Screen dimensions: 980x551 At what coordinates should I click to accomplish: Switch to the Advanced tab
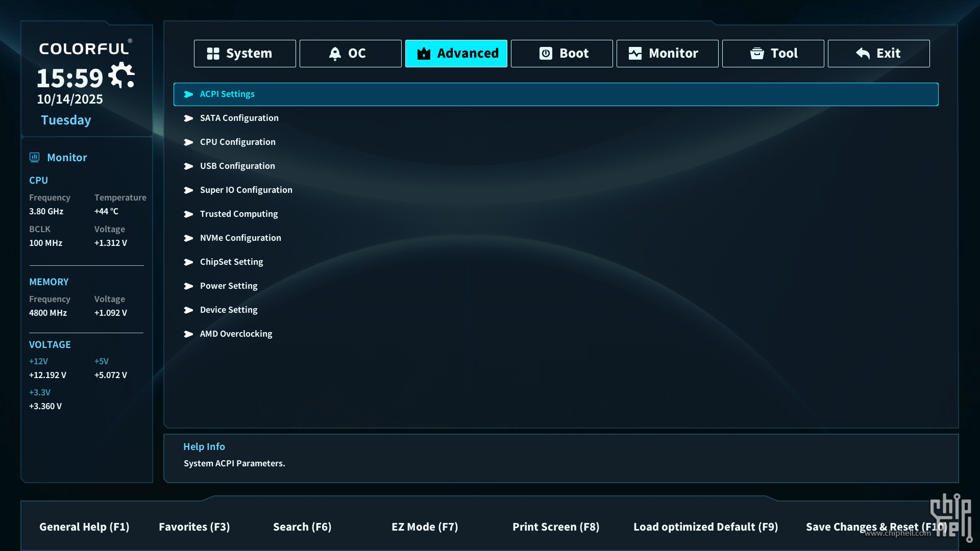point(456,54)
